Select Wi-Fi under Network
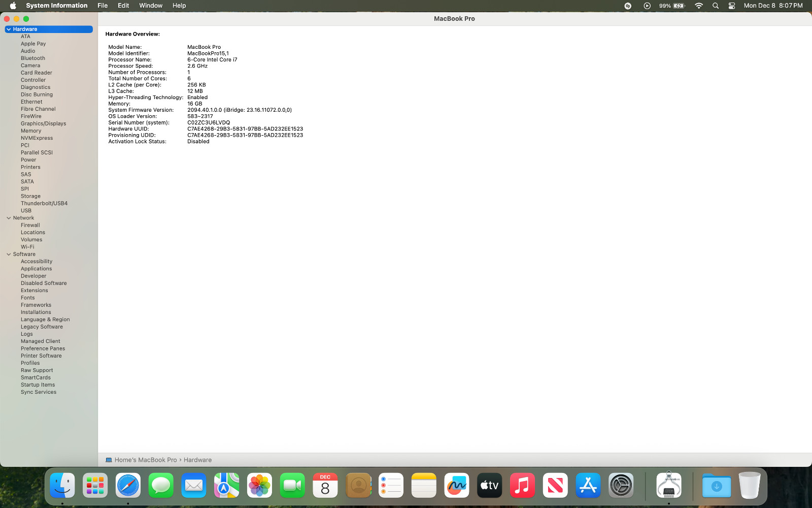This screenshot has width=812, height=508. coord(27,247)
